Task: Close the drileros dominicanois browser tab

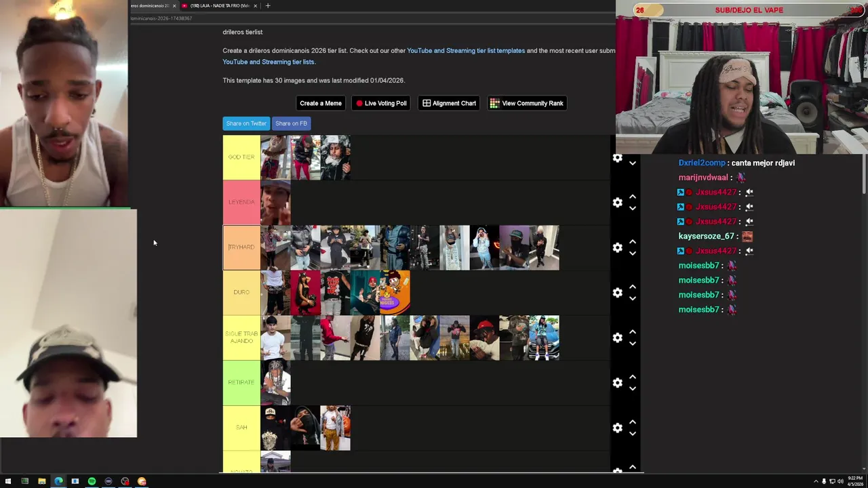Action: [174, 5]
